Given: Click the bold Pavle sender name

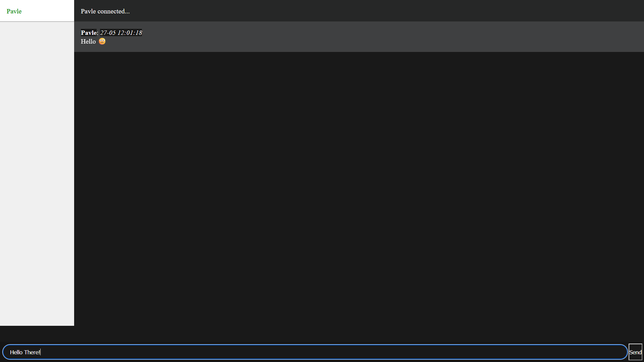Looking at the screenshot, I should (89, 33).
